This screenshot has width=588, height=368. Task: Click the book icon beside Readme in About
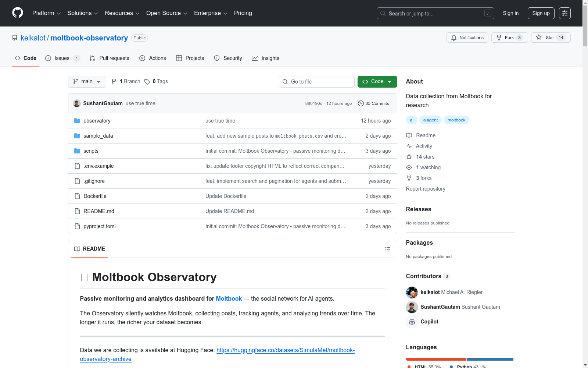coord(409,135)
